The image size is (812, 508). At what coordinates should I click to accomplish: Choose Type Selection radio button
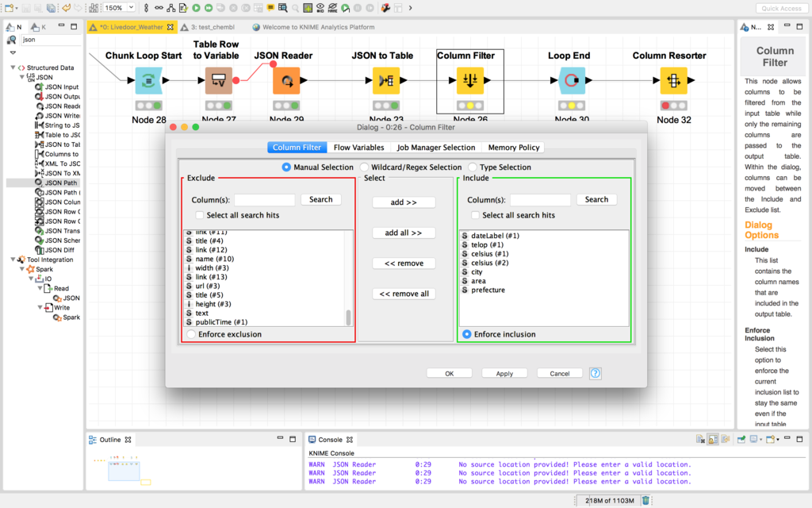[473, 167]
